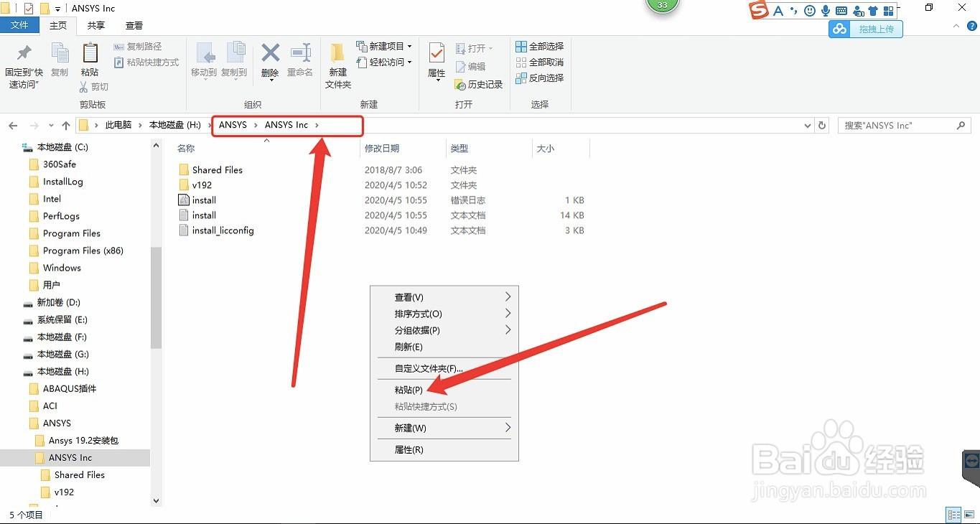980x524 pixels.
Task: Click Paste shortcut in the ribbon
Action: pyautogui.click(x=146, y=62)
